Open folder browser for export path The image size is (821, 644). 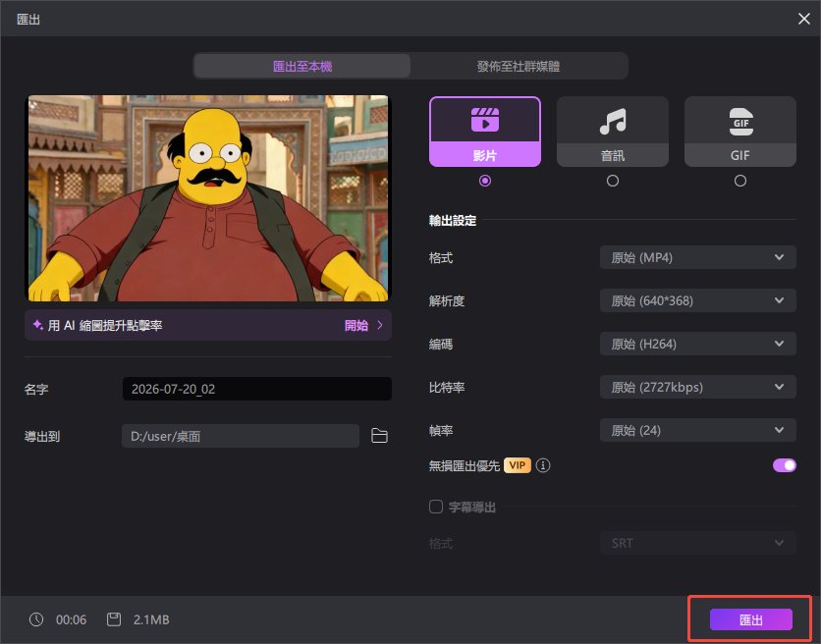(x=379, y=436)
